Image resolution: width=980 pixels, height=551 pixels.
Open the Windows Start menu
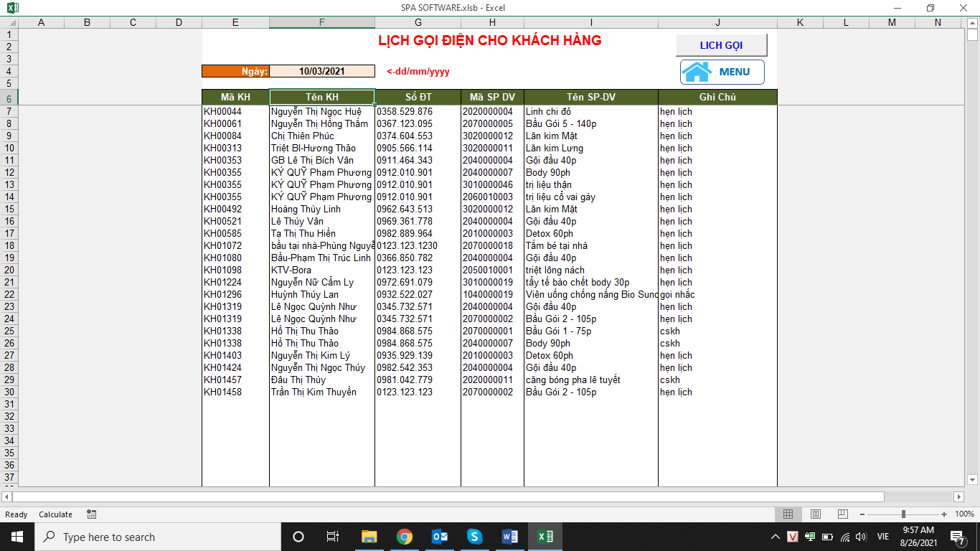pyautogui.click(x=17, y=537)
